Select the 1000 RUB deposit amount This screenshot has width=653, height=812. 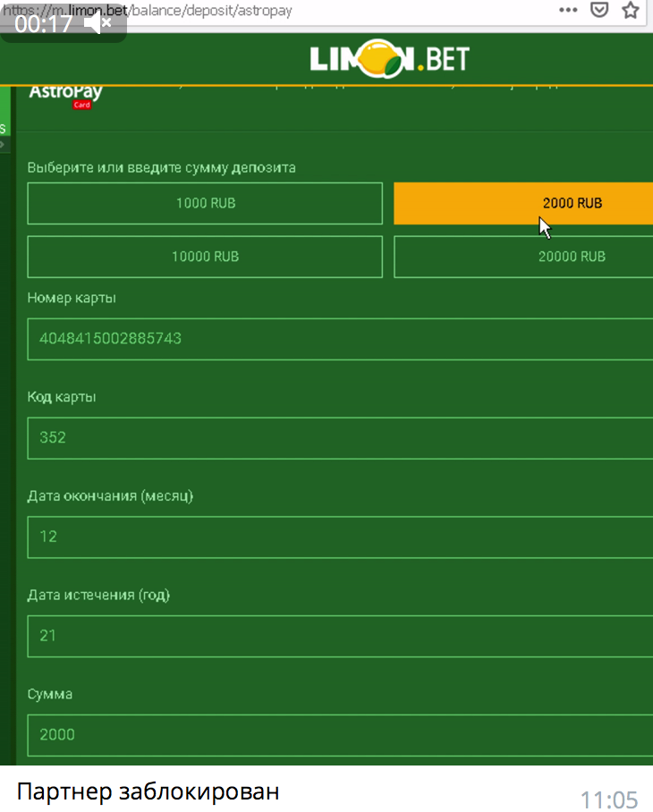[205, 203]
